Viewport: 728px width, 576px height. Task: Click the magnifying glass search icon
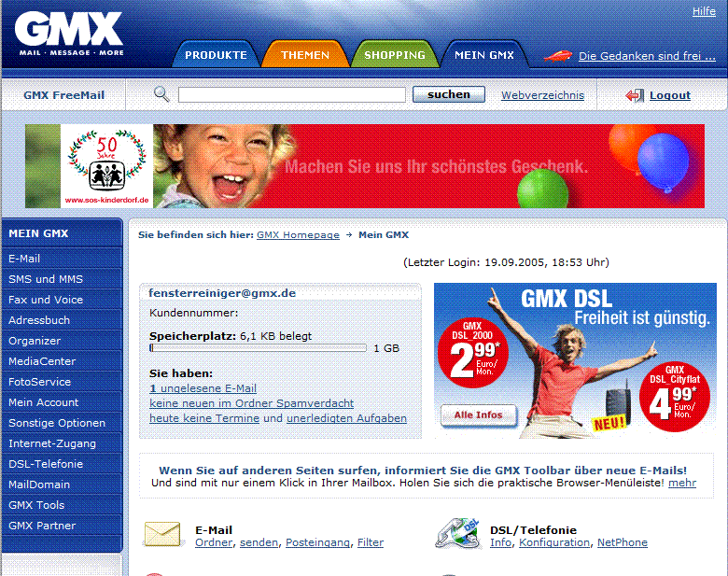click(161, 94)
